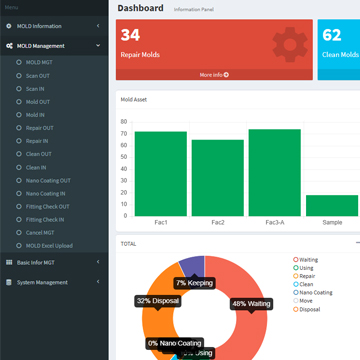
Task: Click the large gear icon in Repair Molds card
Action: 290,44
